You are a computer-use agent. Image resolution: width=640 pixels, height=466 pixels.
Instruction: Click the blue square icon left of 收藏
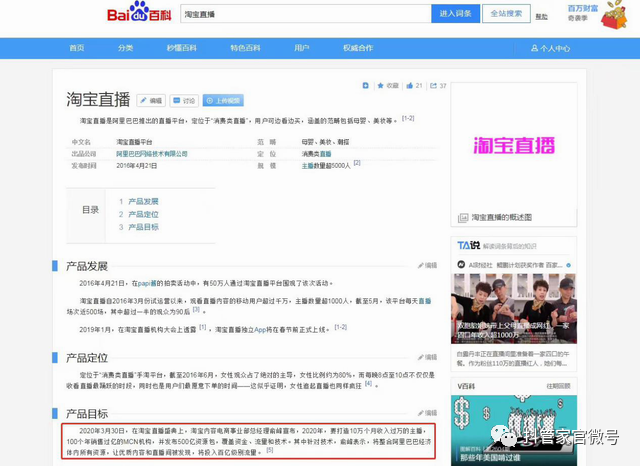click(366, 86)
